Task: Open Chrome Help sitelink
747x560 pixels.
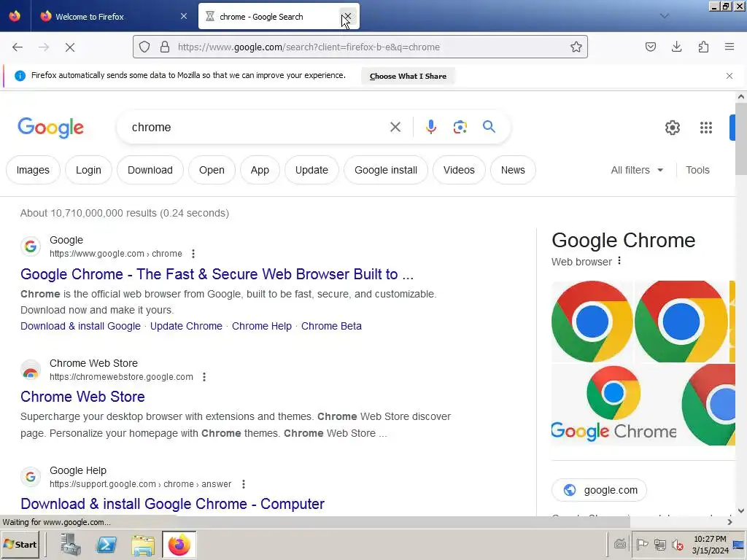Action: (x=262, y=326)
